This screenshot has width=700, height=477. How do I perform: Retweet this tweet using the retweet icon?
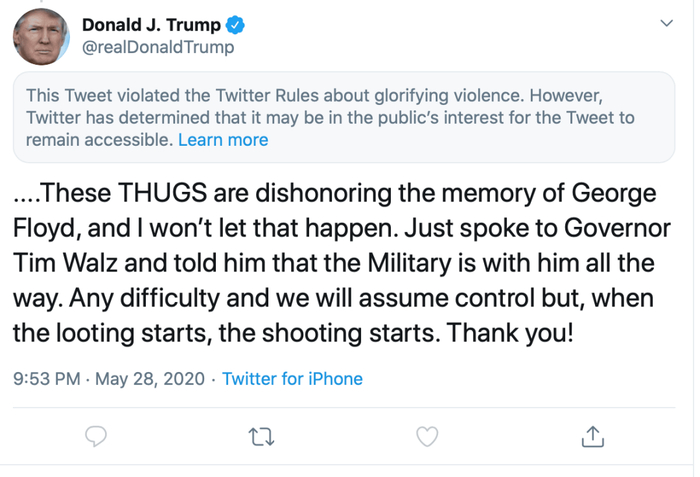261,437
